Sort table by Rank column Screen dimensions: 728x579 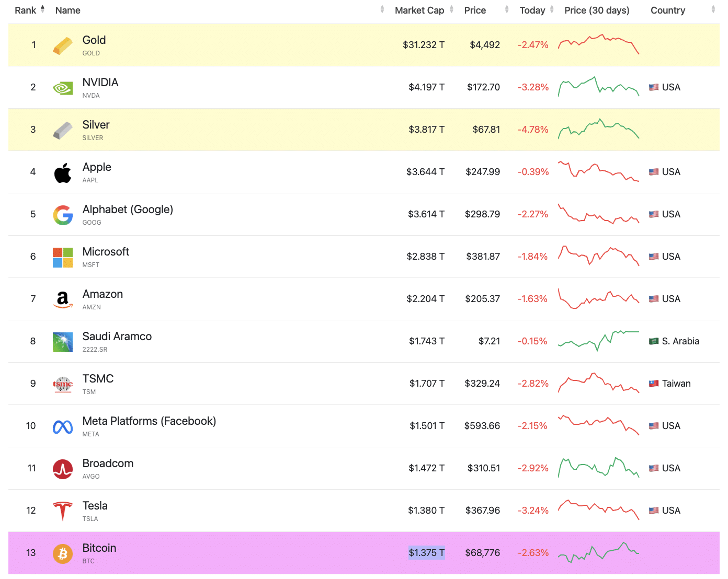pyautogui.click(x=26, y=10)
